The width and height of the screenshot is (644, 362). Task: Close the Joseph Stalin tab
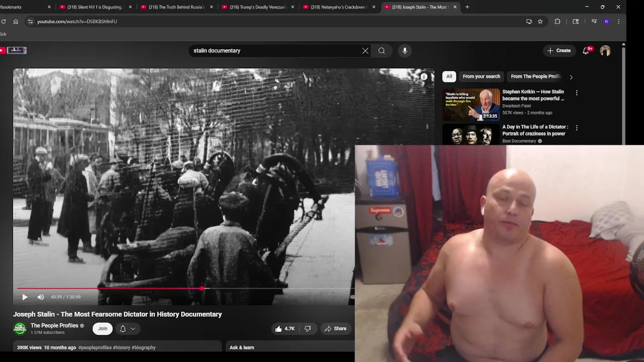tap(455, 7)
